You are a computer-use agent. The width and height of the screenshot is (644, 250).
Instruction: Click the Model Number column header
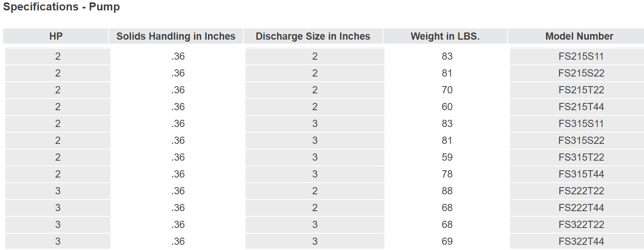tap(579, 36)
